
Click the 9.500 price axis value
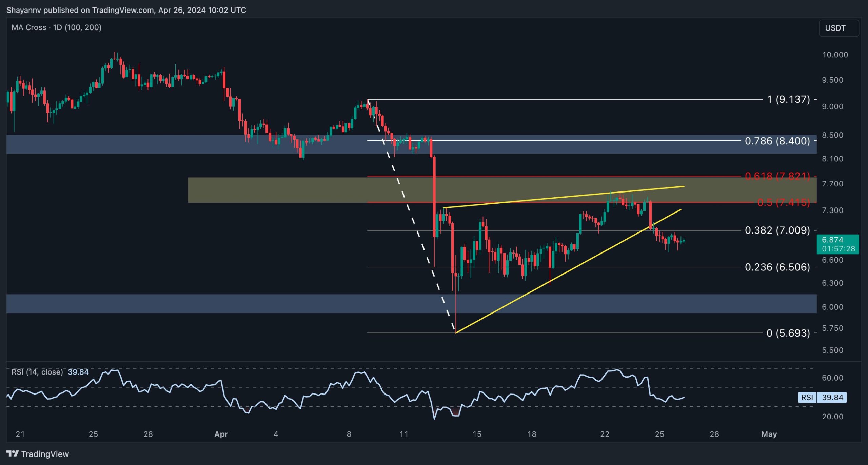tap(832, 80)
